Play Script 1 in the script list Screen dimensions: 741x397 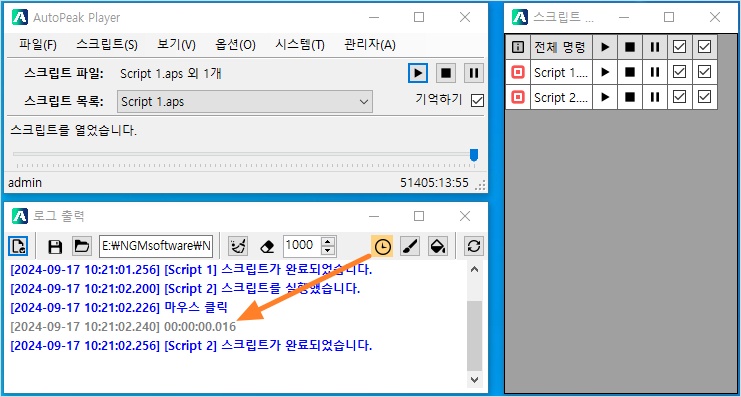pos(605,72)
